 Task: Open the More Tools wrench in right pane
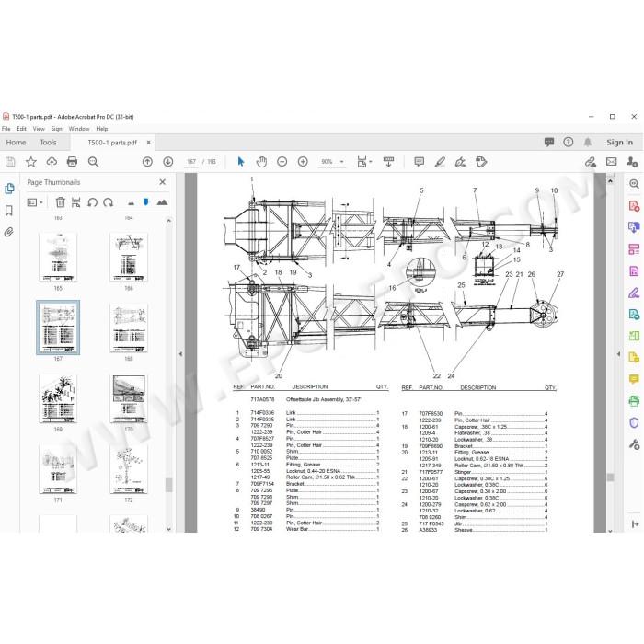[x=634, y=444]
